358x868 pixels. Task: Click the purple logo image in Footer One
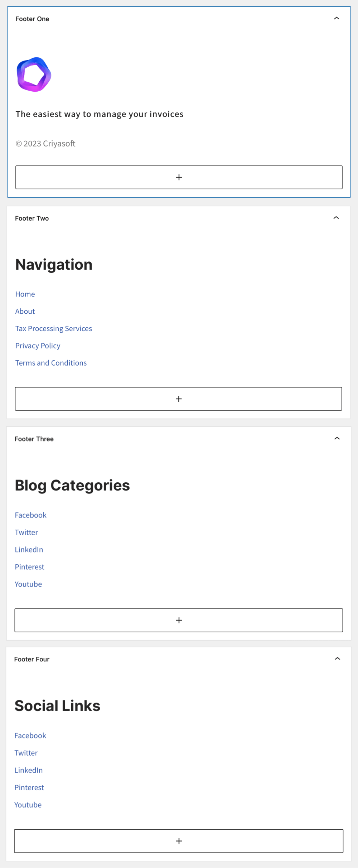click(34, 74)
